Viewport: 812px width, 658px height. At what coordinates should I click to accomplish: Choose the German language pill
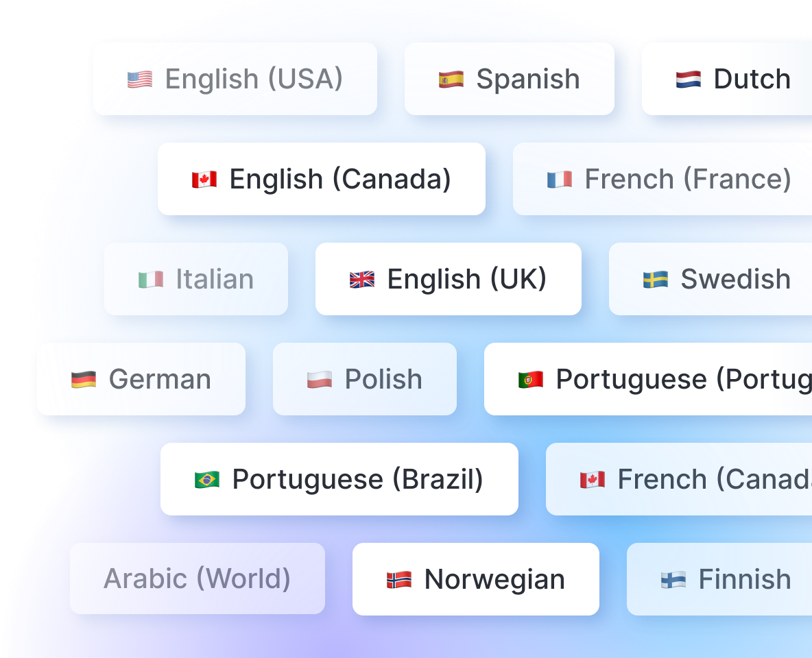tap(141, 379)
